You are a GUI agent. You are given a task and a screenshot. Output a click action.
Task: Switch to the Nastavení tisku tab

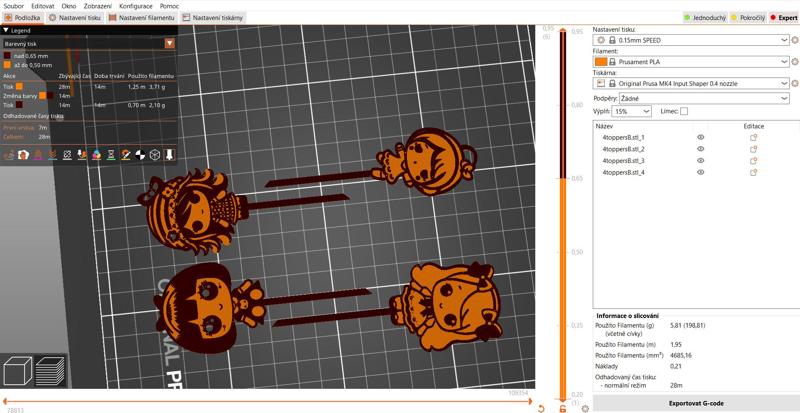(x=75, y=18)
